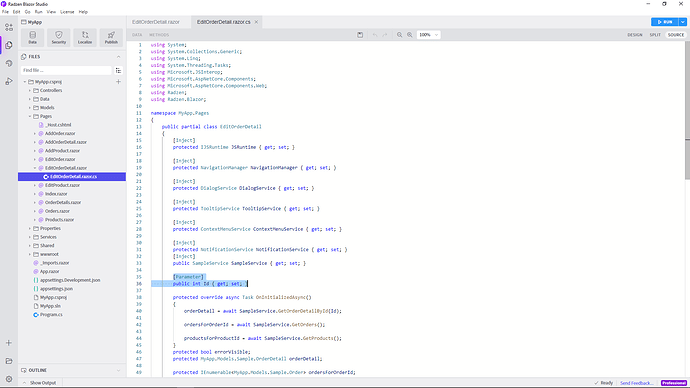Open MyApp.sln file
The width and height of the screenshot is (690, 388).
[50, 306]
